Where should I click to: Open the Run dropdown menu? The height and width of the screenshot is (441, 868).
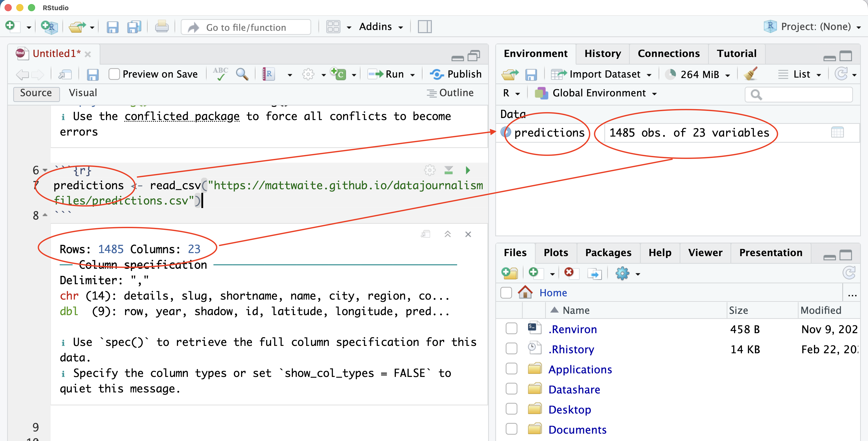413,74
